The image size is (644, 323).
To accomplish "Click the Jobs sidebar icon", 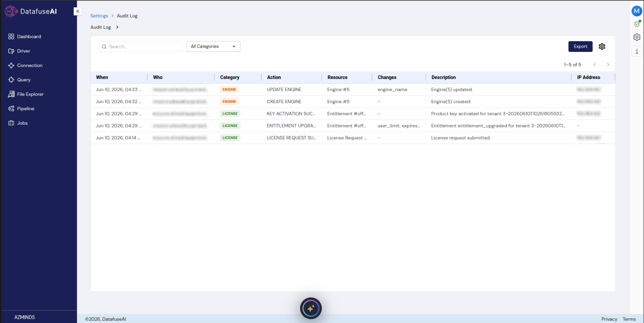I will pos(11,123).
